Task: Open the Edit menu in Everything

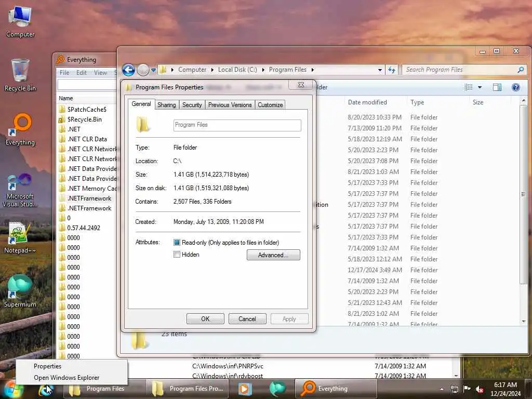Action: [x=82, y=73]
